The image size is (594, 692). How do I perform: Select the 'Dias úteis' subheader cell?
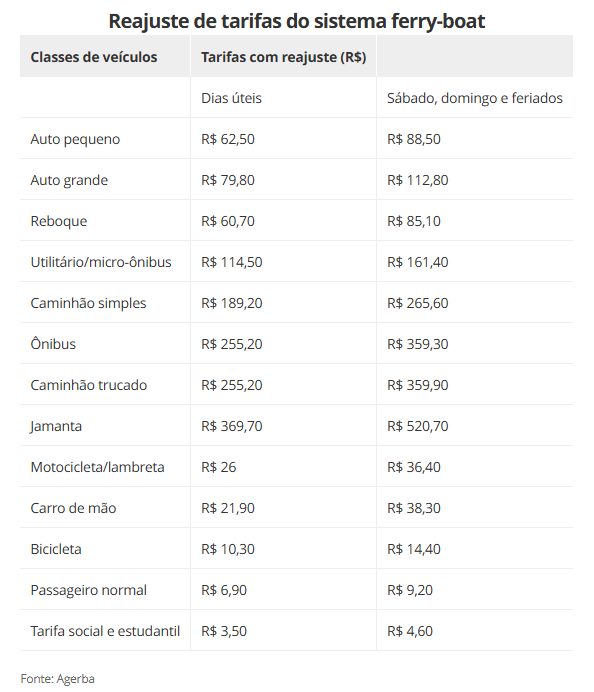tap(231, 98)
